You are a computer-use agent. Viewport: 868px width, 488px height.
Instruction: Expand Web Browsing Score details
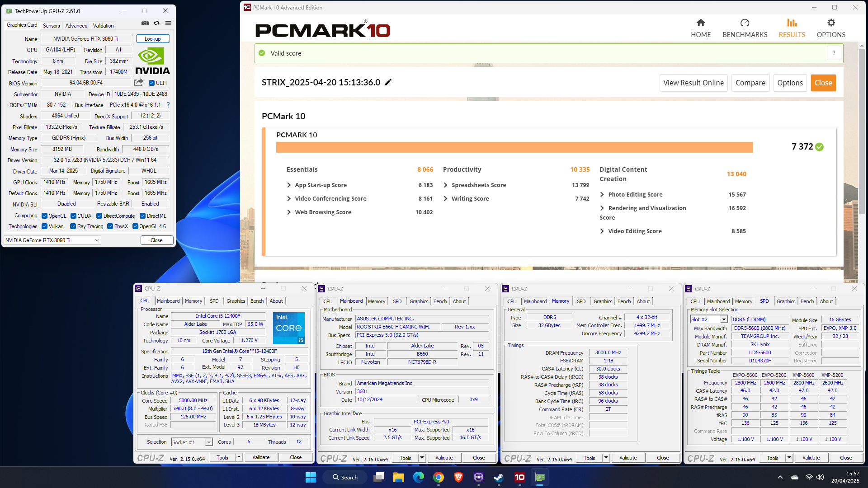click(289, 212)
